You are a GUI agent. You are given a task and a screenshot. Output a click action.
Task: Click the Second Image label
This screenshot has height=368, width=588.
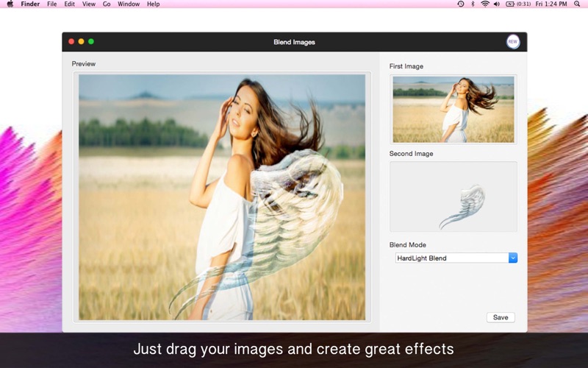(x=411, y=154)
